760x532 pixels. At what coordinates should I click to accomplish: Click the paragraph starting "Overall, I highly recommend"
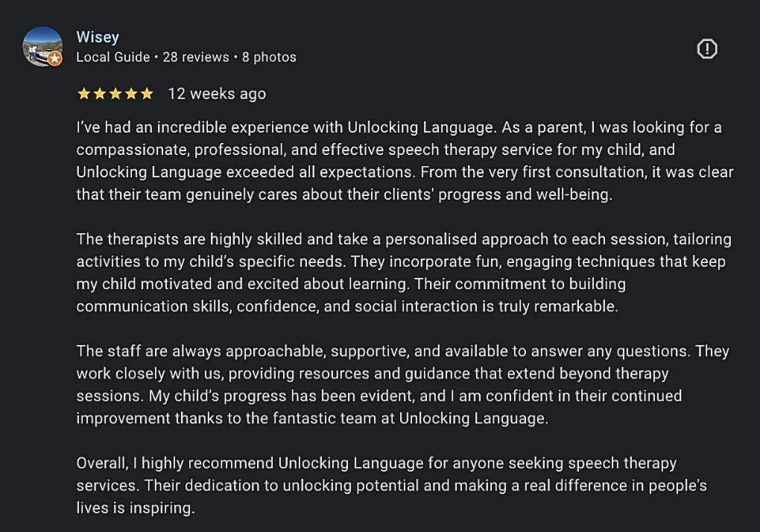click(x=392, y=486)
